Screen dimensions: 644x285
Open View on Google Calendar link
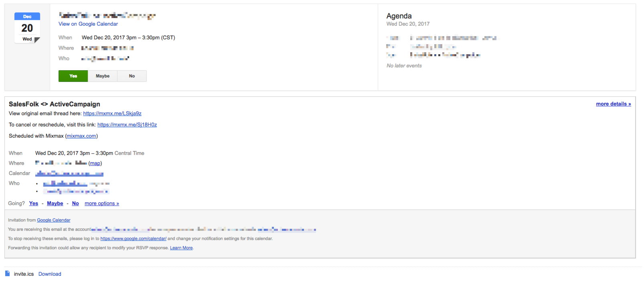click(88, 24)
